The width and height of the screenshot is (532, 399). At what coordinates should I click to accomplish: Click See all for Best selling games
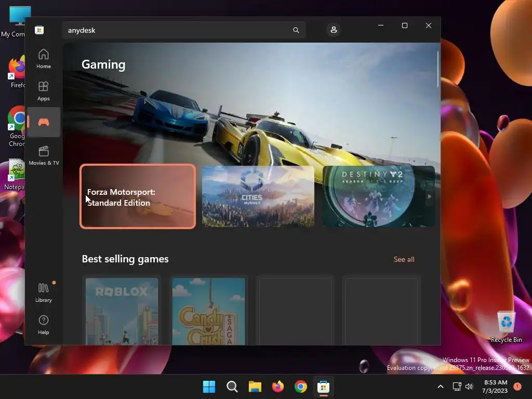click(404, 259)
